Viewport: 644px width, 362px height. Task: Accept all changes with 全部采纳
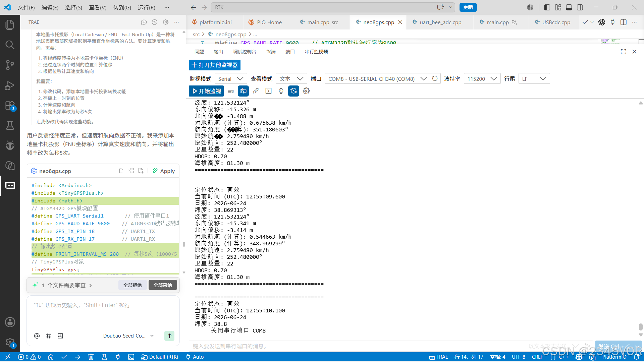pos(163,285)
